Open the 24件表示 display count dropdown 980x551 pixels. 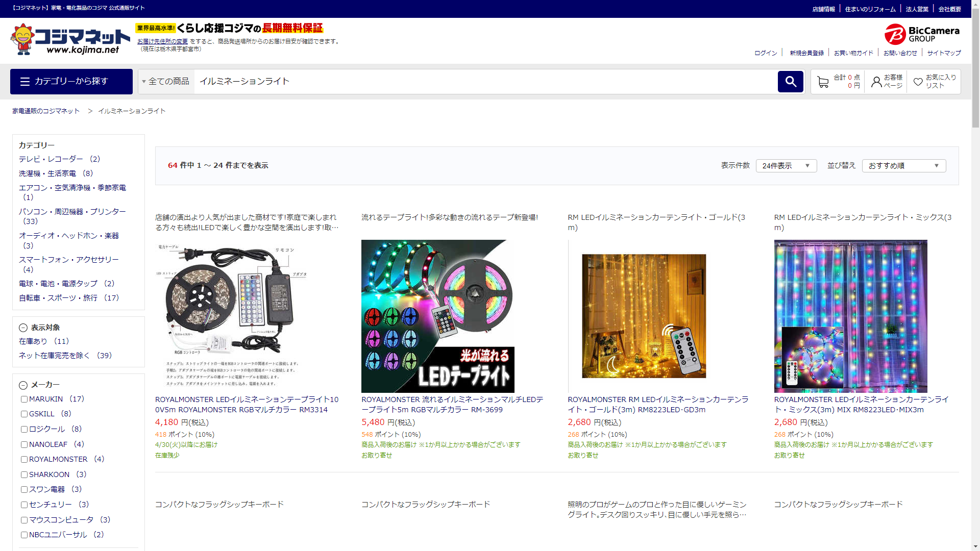click(x=786, y=166)
